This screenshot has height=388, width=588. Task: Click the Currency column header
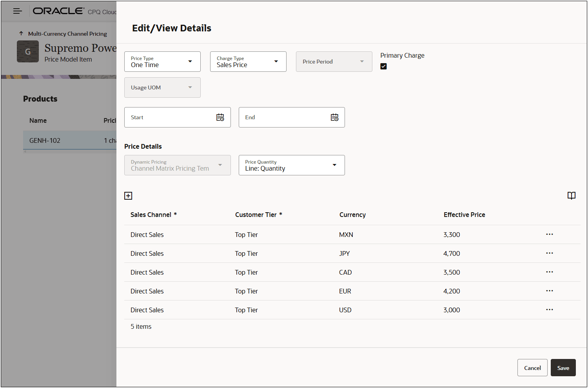352,215
